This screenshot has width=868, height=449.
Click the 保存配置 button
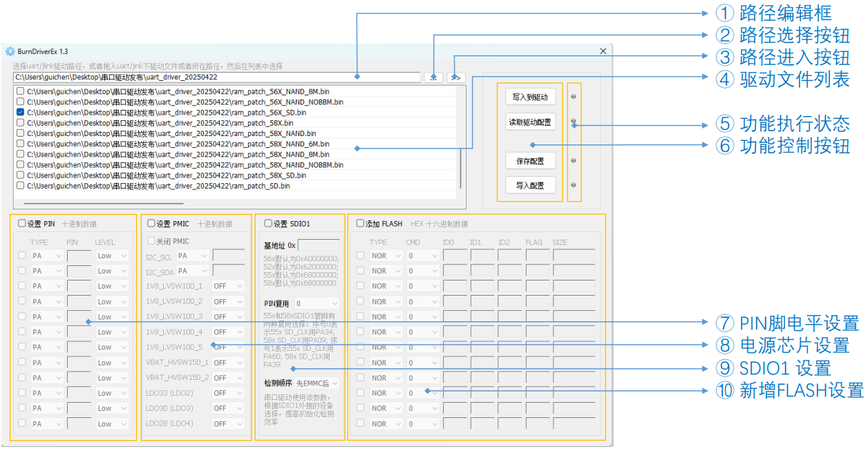tap(530, 161)
